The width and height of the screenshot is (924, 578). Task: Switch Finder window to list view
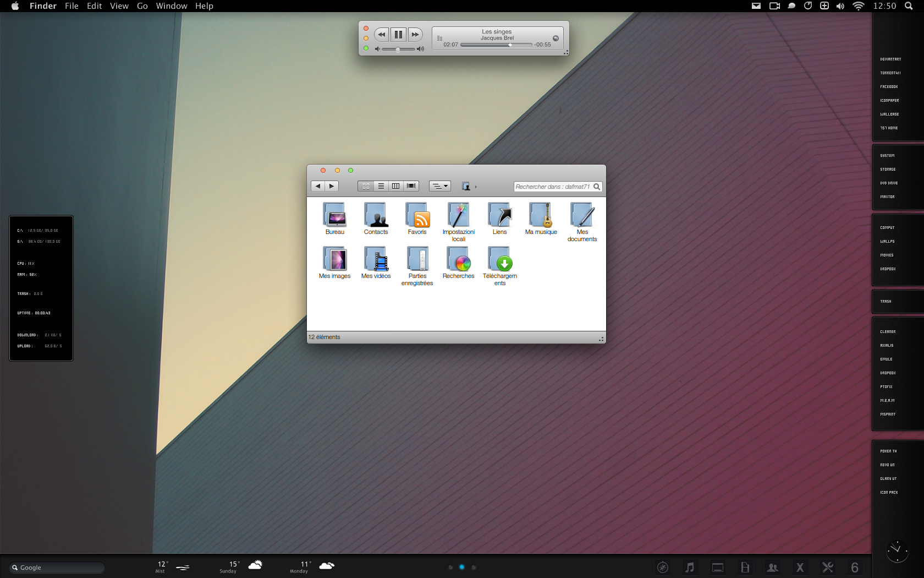click(x=381, y=186)
